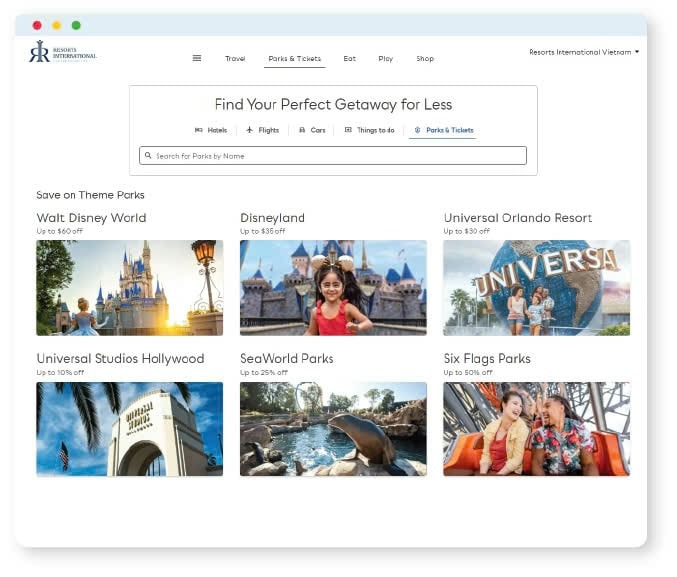Expand Resorts International Vietnam dropdown arrow
677x577 pixels.
[x=637, y=52]
